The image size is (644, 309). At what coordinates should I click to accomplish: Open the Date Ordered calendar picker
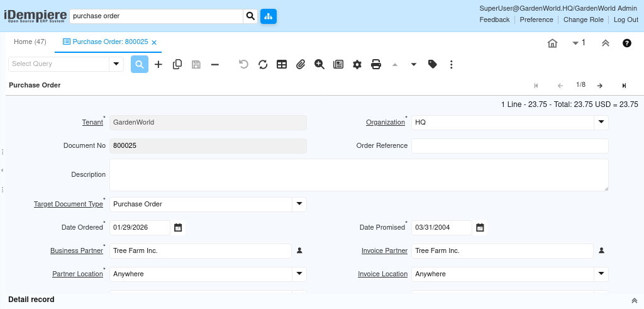tap(178, 228)
